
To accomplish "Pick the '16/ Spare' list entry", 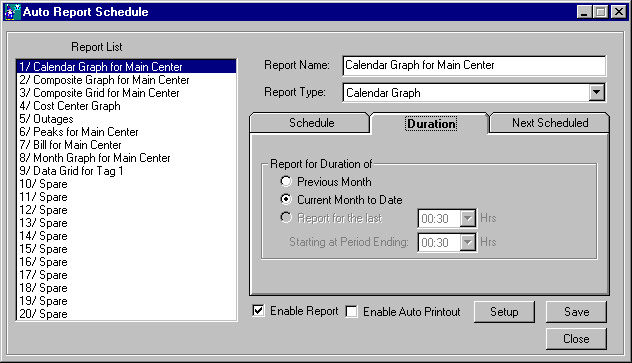I will point(126,262).
